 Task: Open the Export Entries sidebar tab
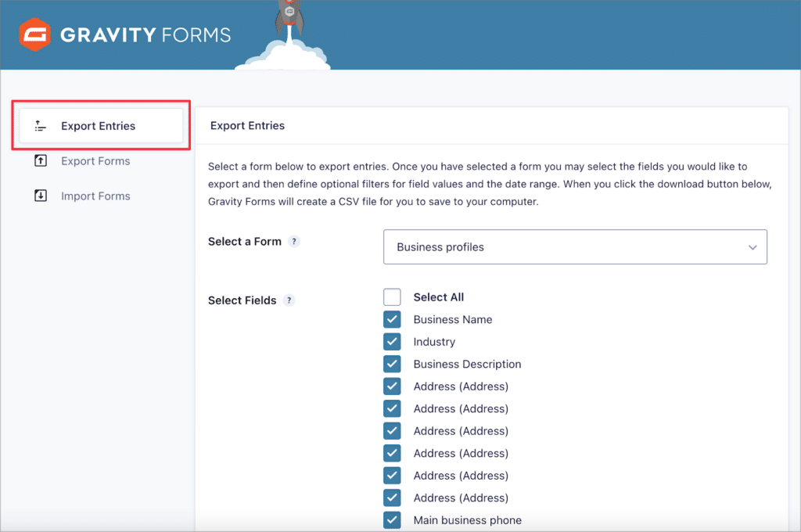[x=101, y=126]
